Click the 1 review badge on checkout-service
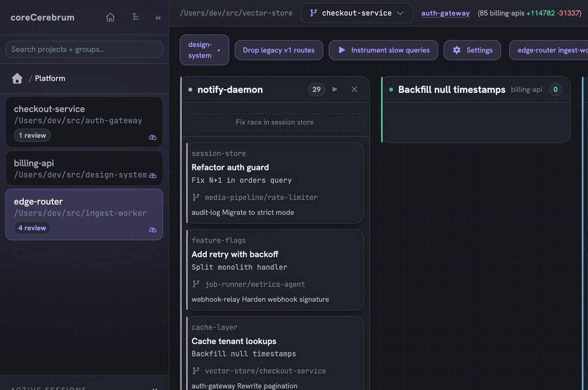Screen dimensions: 588x390 pyautogui.click(x=32, y=135)
